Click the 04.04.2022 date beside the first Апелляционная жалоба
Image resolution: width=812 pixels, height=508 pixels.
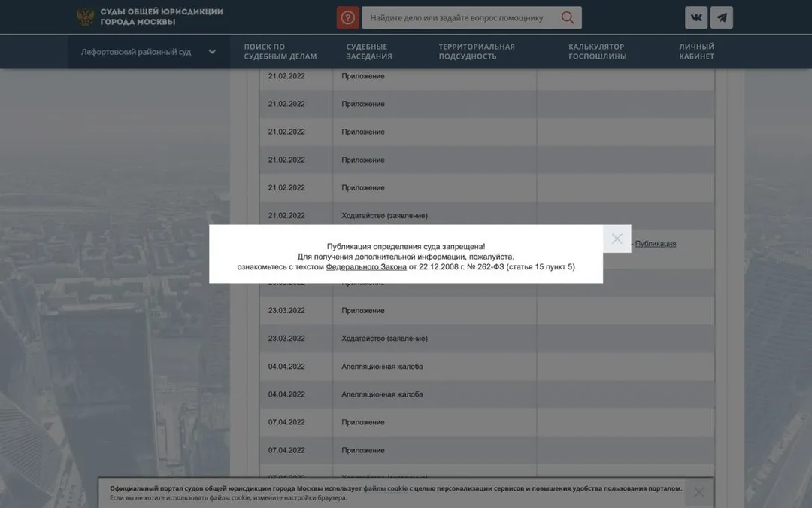(286, 367)
